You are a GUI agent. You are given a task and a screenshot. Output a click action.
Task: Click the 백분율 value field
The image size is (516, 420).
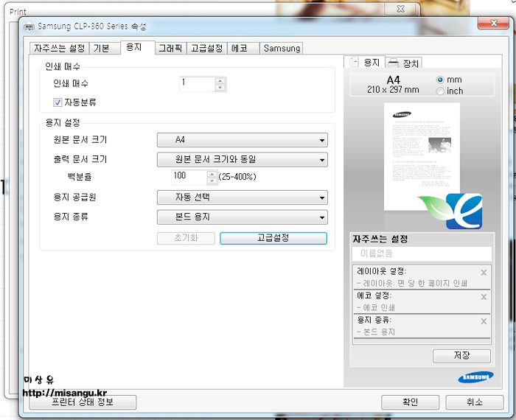click(189, 178)
